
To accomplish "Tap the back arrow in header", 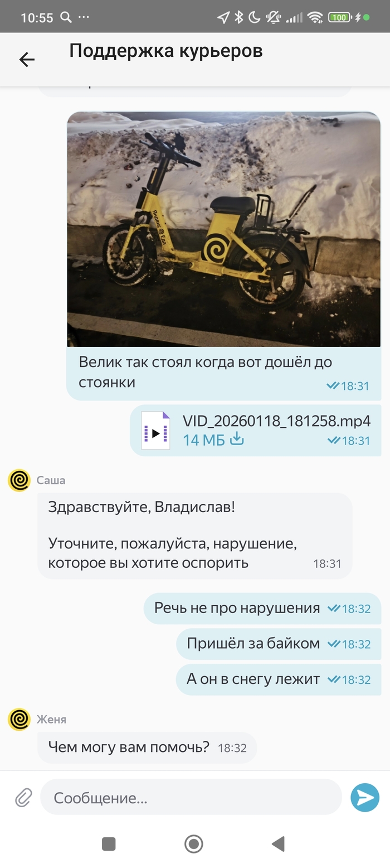I will [x=27, y=60].
